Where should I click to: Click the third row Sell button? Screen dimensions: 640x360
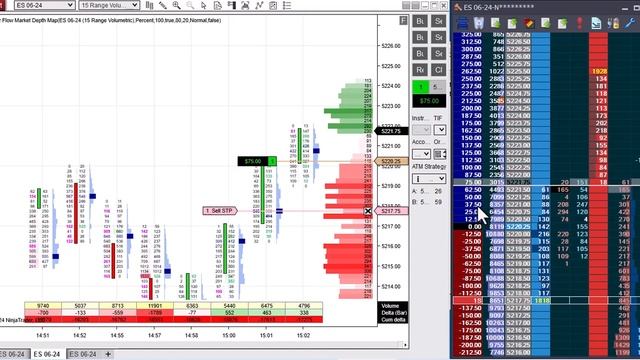click(x=438, y=53)
